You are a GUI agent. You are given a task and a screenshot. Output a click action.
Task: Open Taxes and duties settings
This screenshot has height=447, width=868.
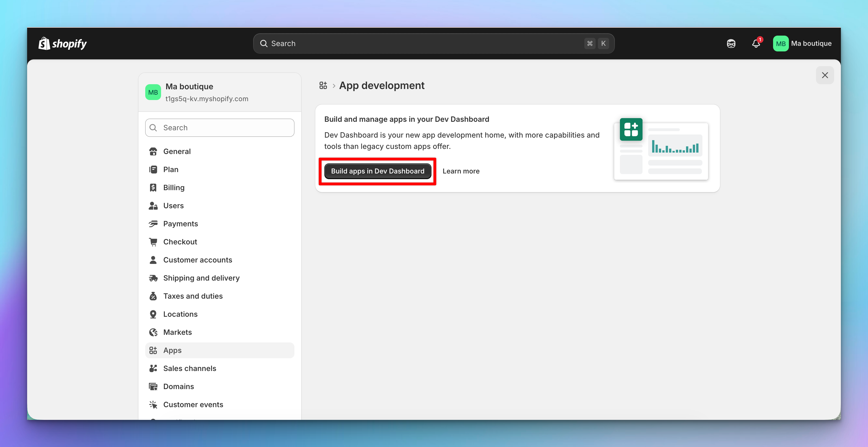pos(220,296)
